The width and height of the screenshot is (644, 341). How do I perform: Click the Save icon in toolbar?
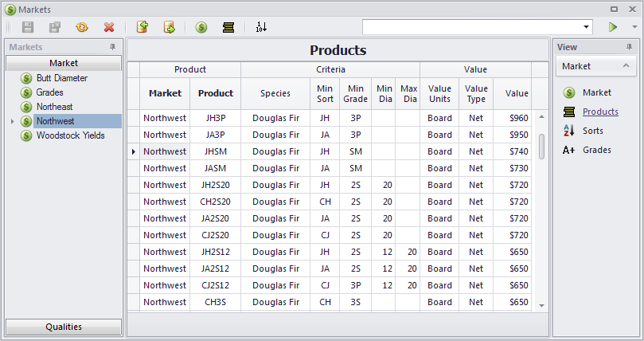coord(28,27)
